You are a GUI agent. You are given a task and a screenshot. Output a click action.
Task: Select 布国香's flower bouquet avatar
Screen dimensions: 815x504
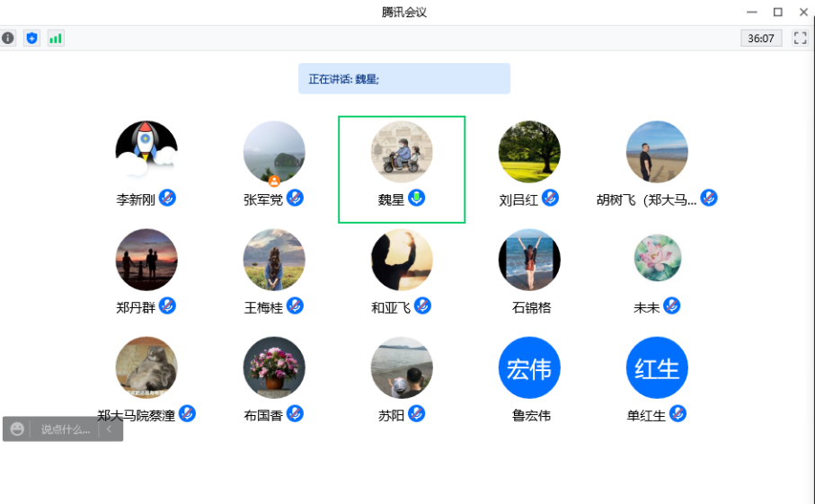click(274, 367)
